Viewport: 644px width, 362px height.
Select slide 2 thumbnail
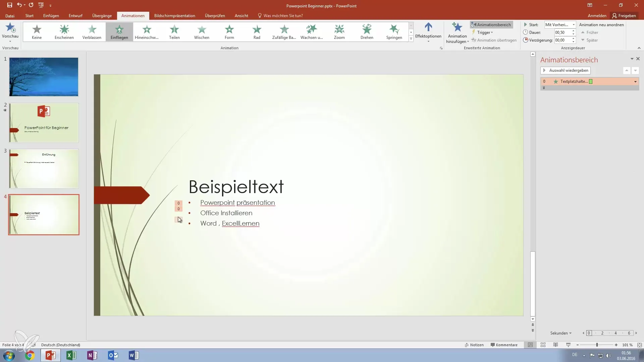click(44, 123)
